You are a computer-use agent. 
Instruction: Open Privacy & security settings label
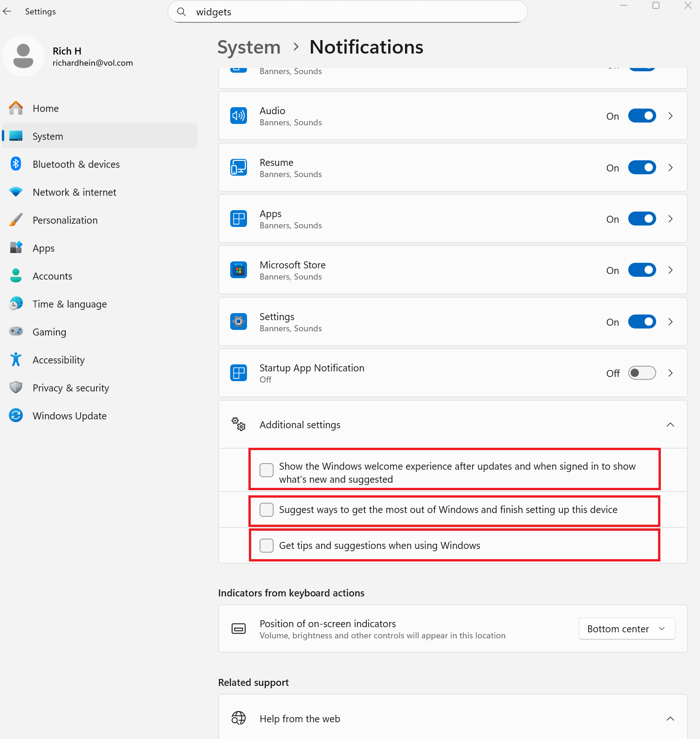71,388
